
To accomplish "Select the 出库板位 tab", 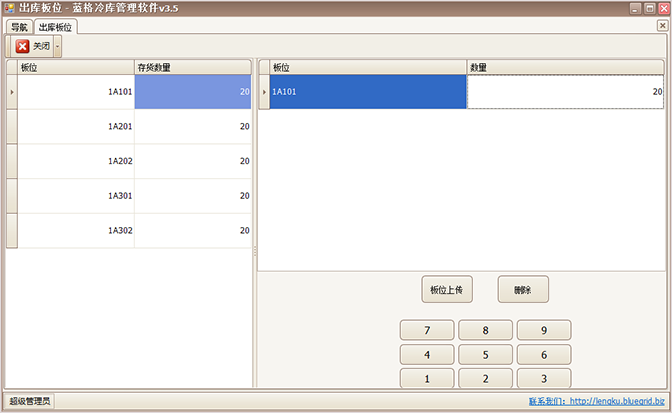I will click(x=55, y=27).
